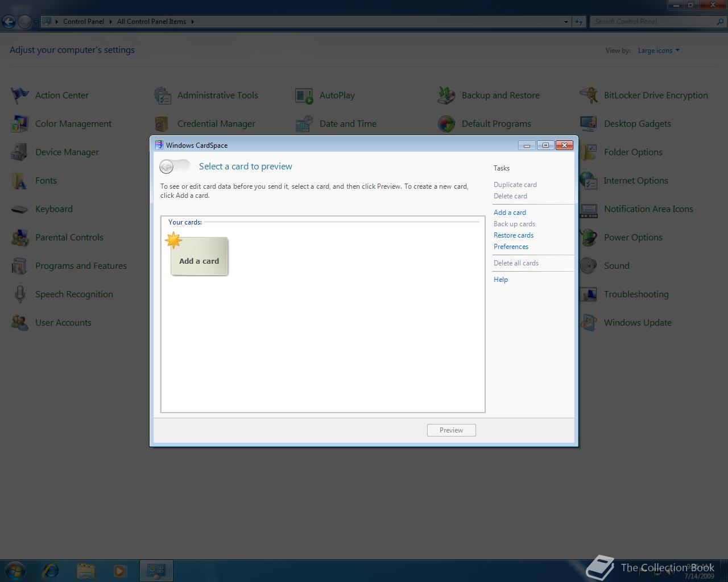
Task: Click User Accounts icon
Action: (20, 323)
